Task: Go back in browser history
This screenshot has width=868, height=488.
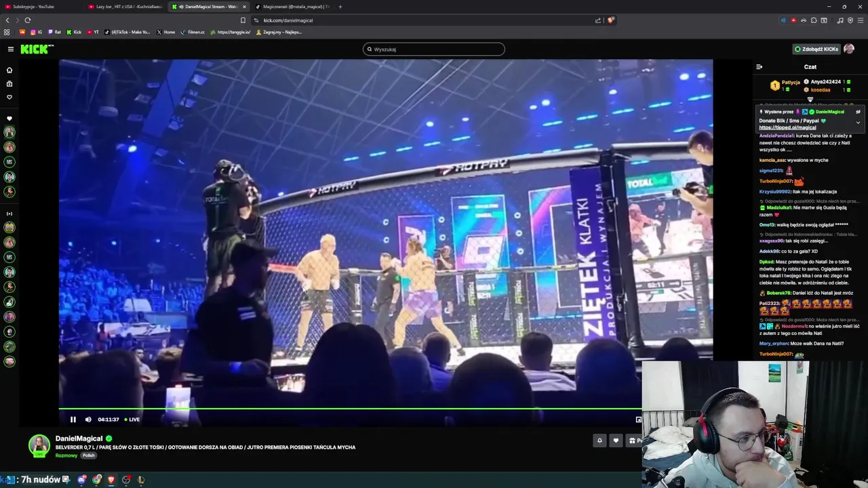Action: tap(7, 20)
